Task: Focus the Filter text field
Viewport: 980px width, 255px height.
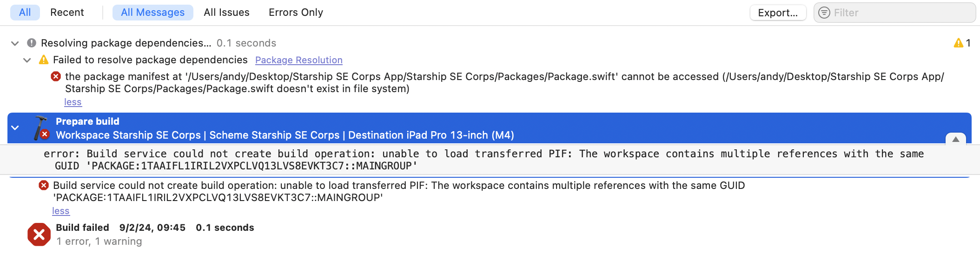Action: pos(894,13)
